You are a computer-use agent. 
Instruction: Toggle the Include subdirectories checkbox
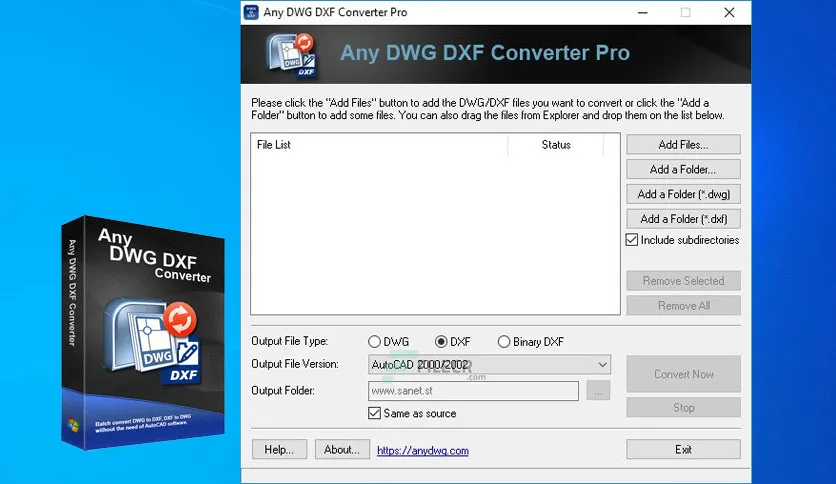632,240
